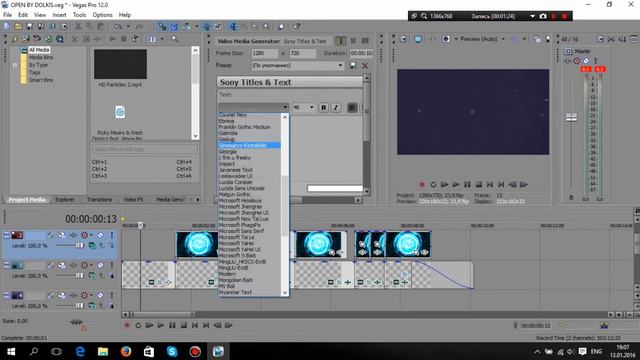Open the Options menu
This screenshot has width=640, height=360.
click(102, 15)
